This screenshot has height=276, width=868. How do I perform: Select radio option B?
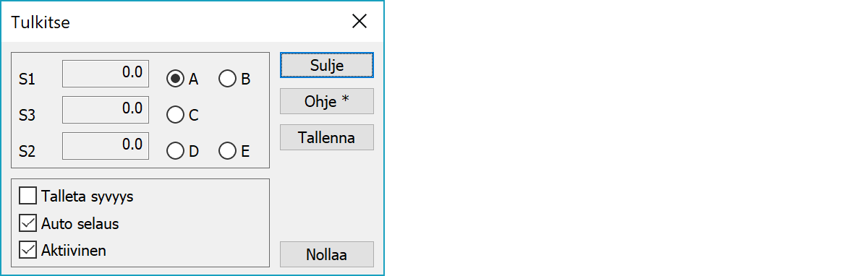coord(235,79)
